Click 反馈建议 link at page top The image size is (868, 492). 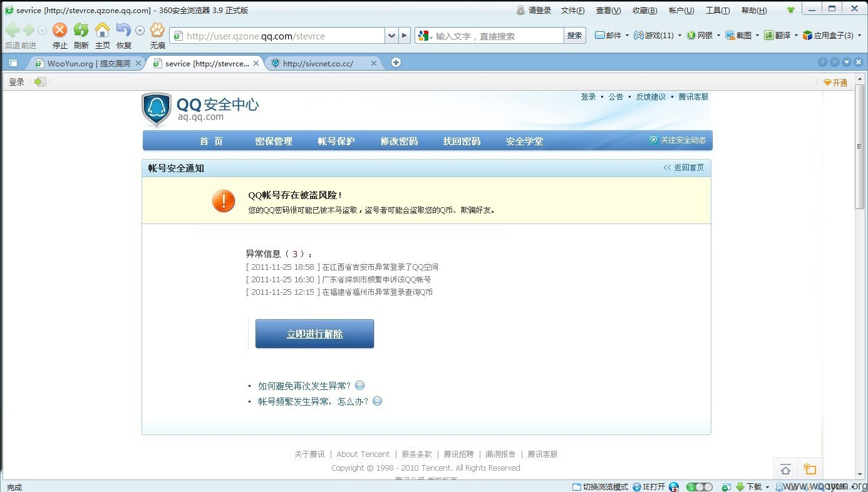click(x=651, y=97)
